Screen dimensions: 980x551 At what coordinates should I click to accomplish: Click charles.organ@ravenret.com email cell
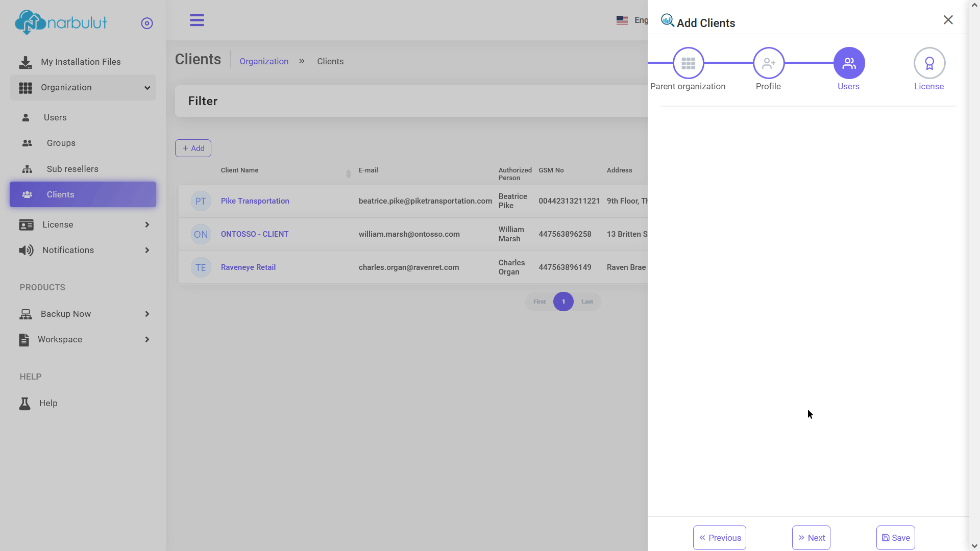[408, 267]
